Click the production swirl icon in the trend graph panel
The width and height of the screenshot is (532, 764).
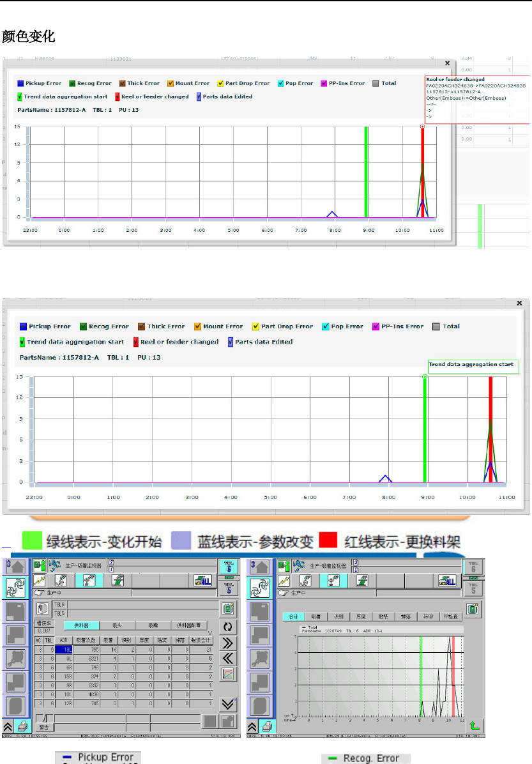[260, 587]
